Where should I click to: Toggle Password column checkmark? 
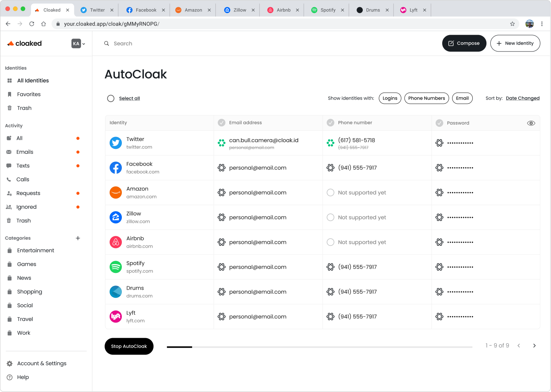pyautogui.click(x=440, y=123)
